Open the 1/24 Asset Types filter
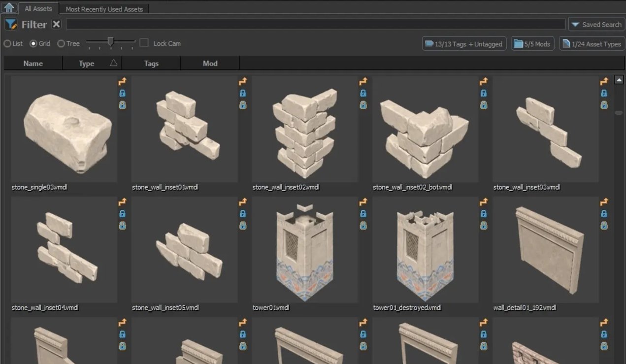This screenshot has height=364, width=626. pyautogui.click(x=592, y=44)
